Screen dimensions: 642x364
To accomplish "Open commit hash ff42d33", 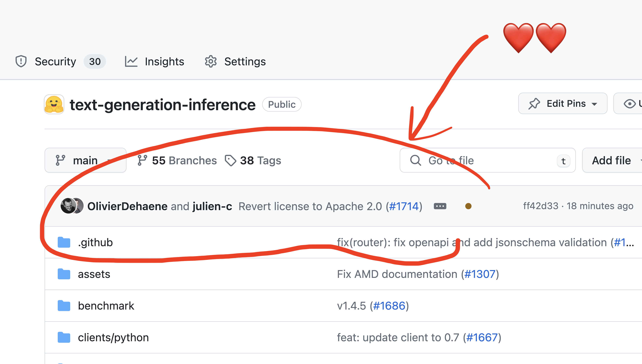I will (541, 206).
